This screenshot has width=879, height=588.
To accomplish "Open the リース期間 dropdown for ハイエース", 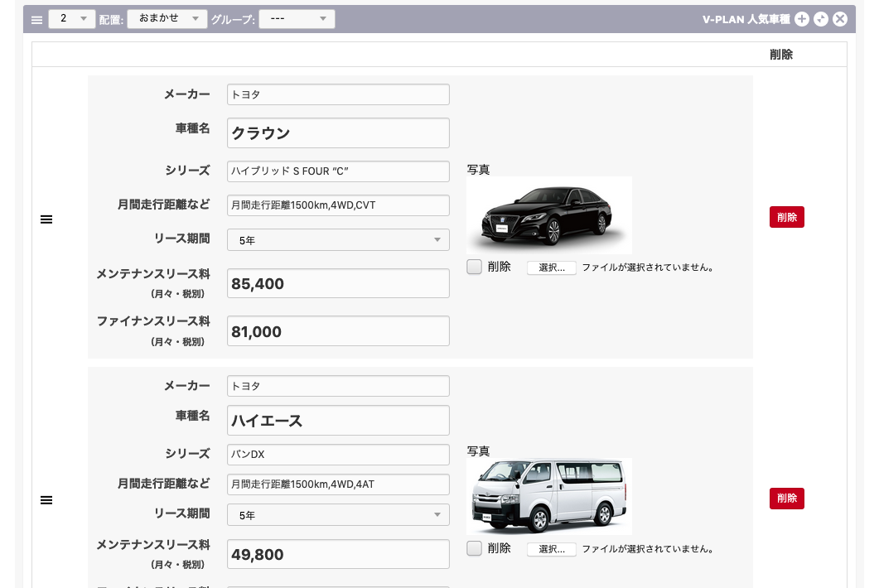I will (x=338, y=515).
